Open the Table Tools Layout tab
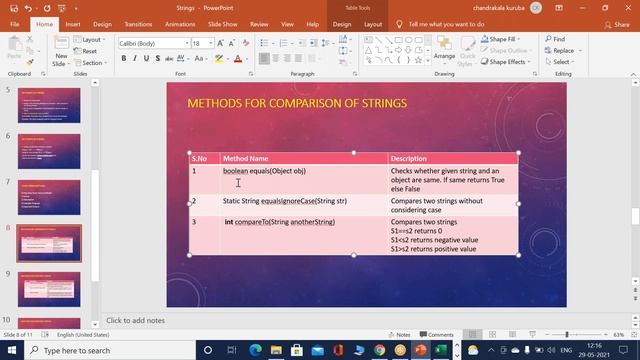 pos(373,24)
